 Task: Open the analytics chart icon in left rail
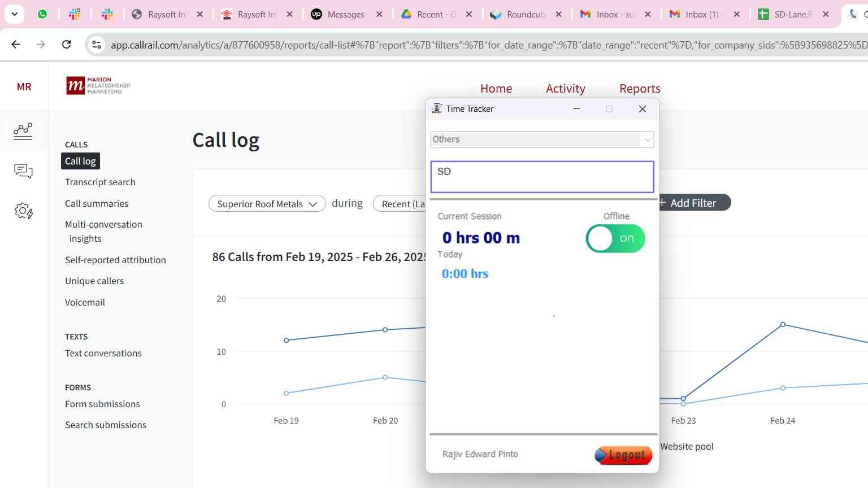(x=23, y=131)
